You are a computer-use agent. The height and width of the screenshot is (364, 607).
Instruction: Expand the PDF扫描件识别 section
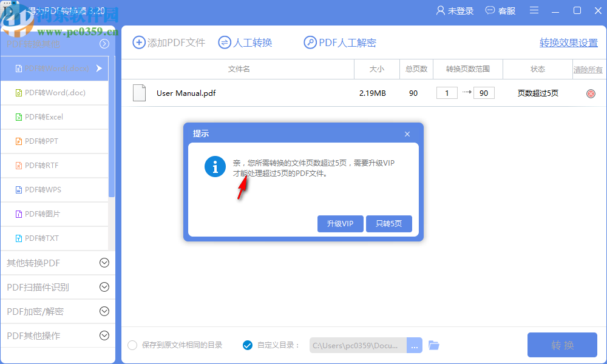(x=58, y=287)
